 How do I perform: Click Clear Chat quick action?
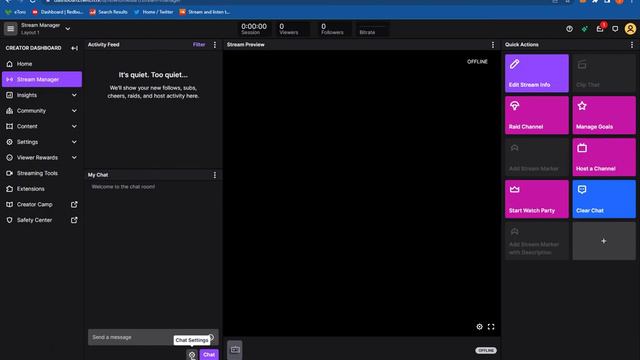pyautogui.click(x=604, y=199)
